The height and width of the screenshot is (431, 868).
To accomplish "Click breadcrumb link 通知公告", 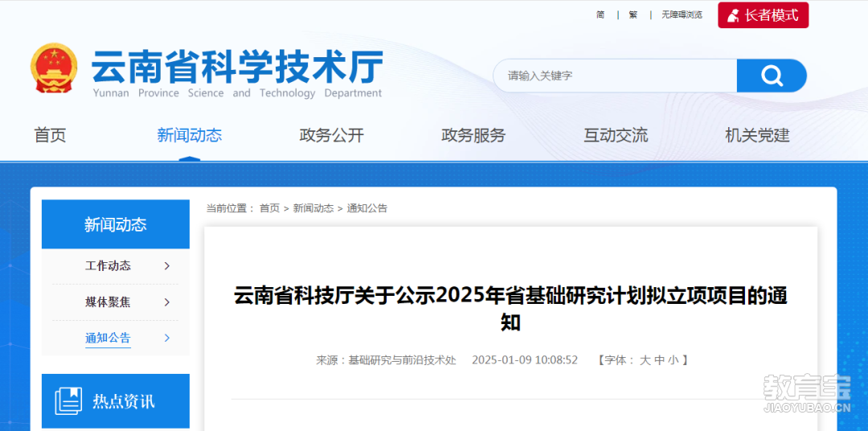I will (367, 208).
